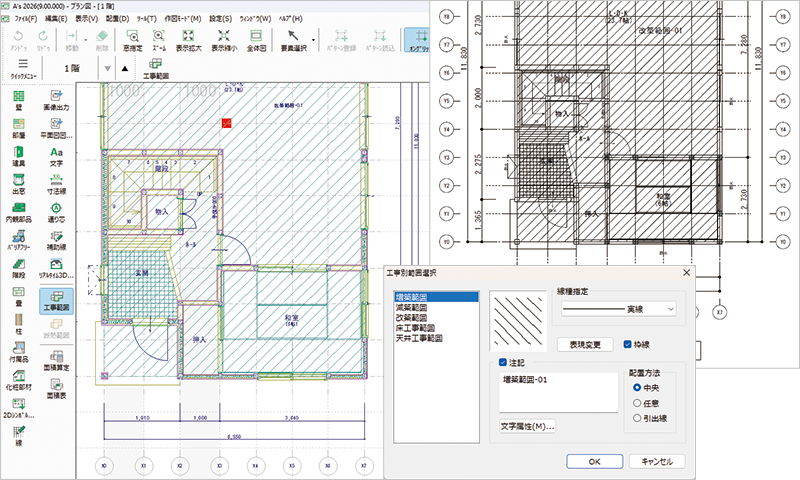This screenshot has height=480, width=800.
Task: Select 改築範囲 in the range list
Action: point(415,318)
